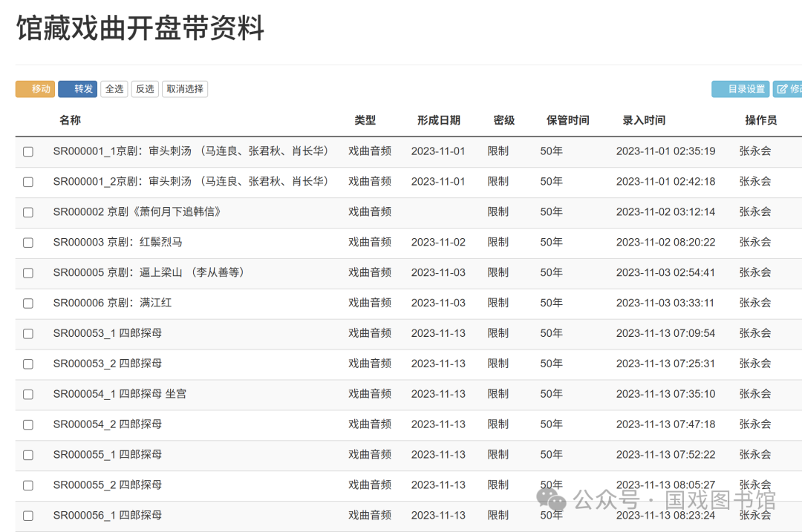Tick the checkbox for SR000056_1 四郎探母
Viewport: 802px width, 532px height.
pos(28,516)
